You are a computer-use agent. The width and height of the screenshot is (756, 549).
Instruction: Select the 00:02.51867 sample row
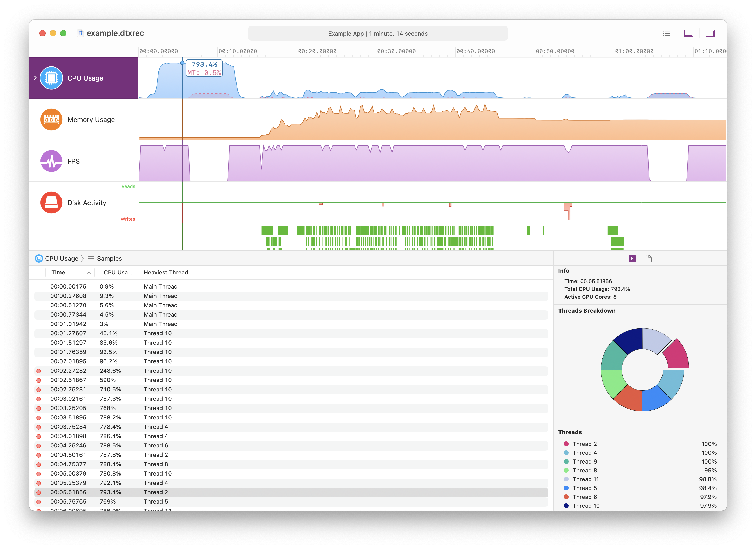[x=200, y=380]
